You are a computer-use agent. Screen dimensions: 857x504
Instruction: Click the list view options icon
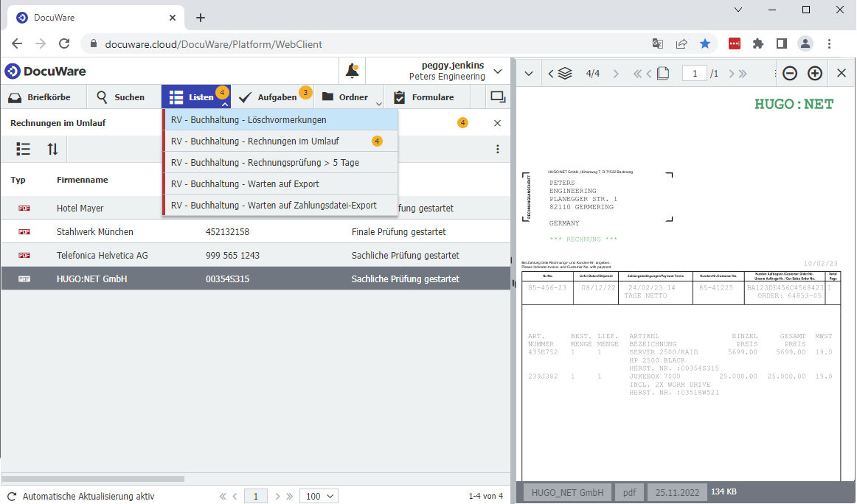pyautogui.click(x=24, y=149)
